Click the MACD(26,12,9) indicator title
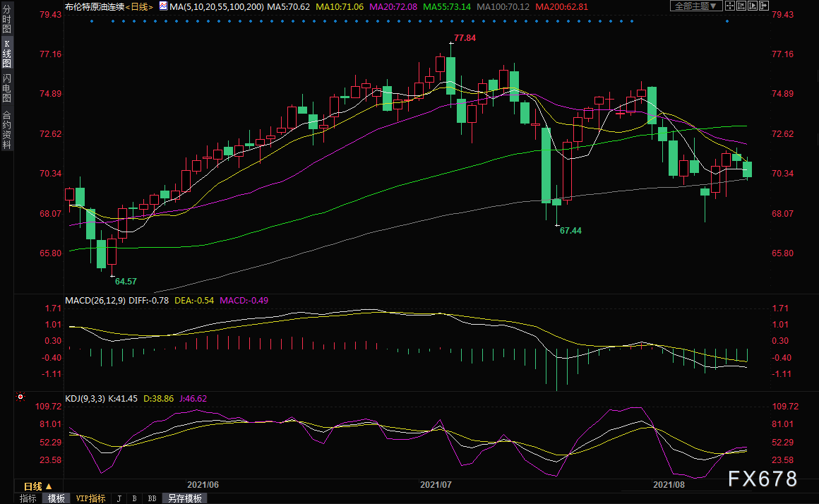Viewport: 819px width, 504px height. point(95,300)
